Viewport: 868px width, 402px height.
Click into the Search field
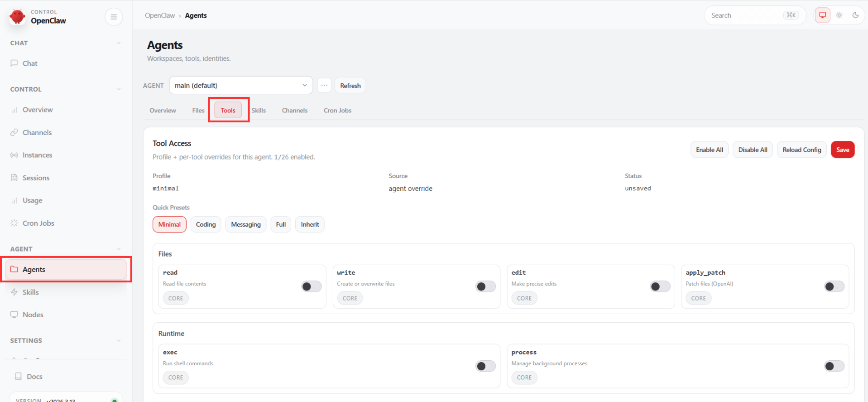tap(745, 15)
